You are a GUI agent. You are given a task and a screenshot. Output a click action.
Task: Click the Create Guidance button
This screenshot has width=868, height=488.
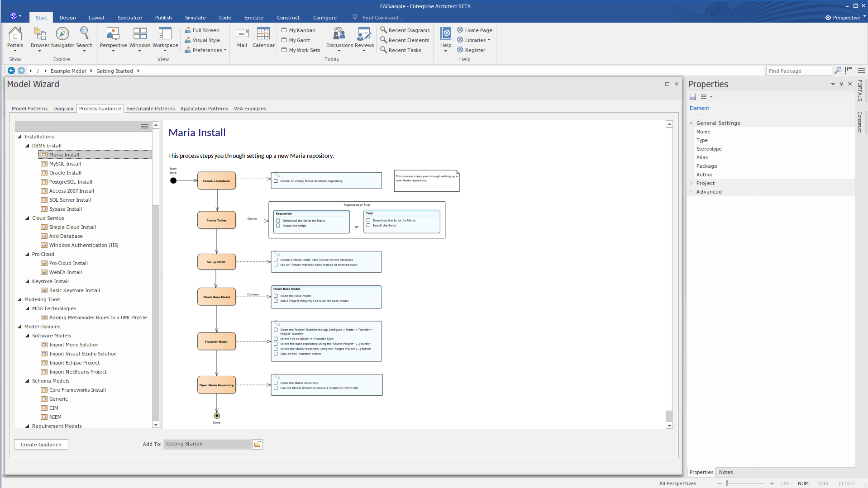(41, 444)
